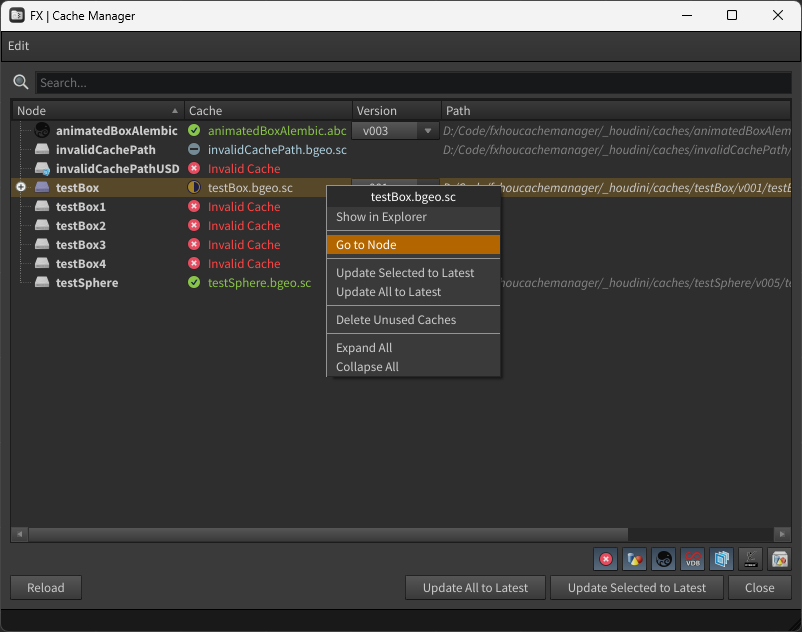Click the half-filled status icon for testBox.bgeo.sc
The image size is (802, 632).
click(x=194, y=188)
